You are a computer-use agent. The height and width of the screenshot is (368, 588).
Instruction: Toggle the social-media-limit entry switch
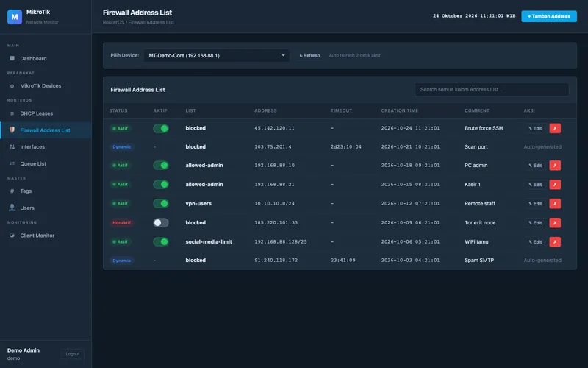click(x=161, y=242)
